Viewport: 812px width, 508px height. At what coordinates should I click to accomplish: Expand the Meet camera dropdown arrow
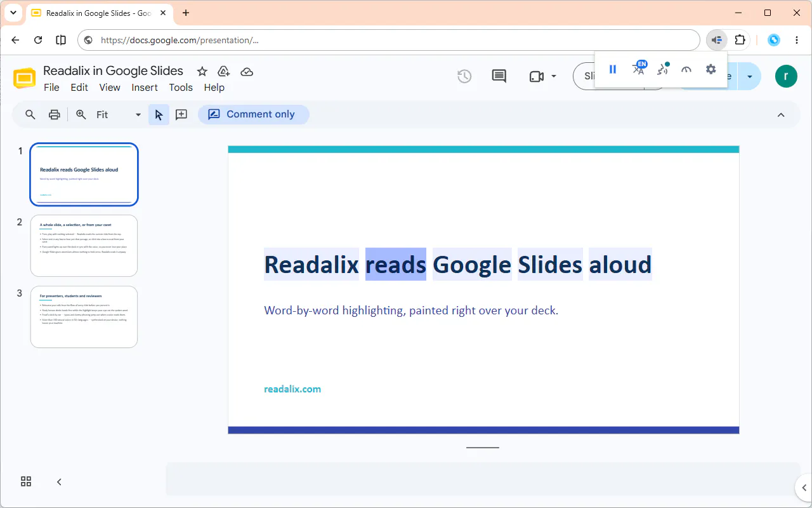554,76
